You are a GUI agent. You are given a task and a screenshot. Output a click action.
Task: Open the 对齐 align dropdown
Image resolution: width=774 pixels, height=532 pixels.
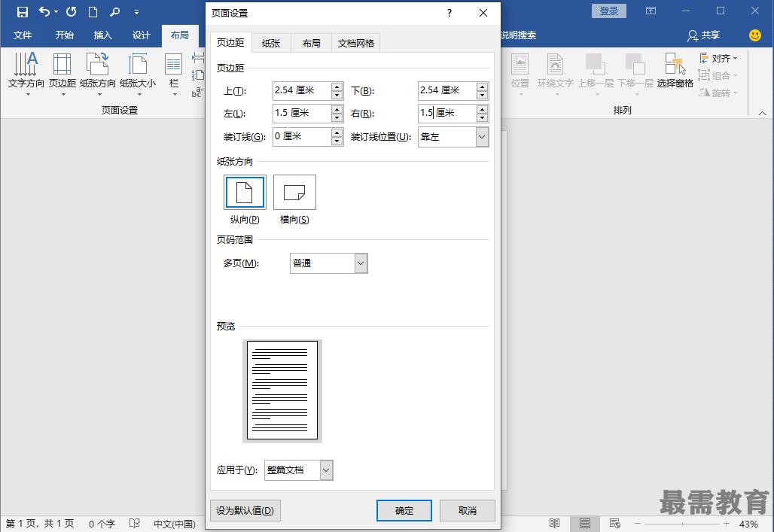pos(719,58)
